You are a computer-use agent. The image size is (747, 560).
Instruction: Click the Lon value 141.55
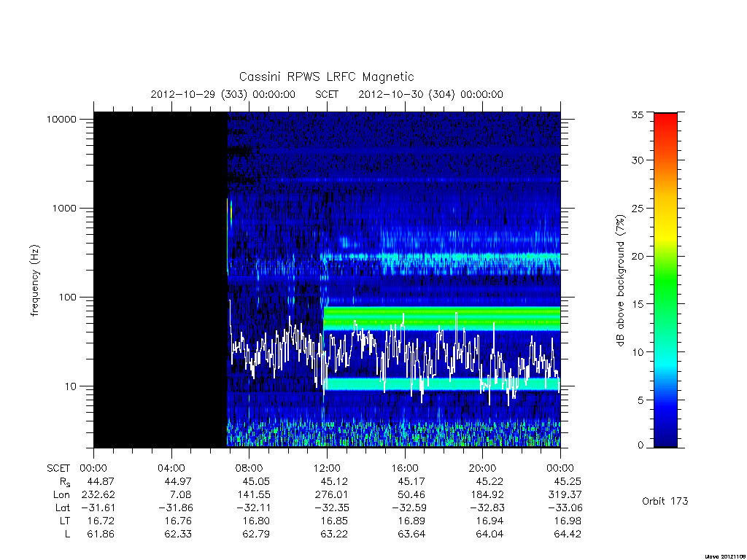coord(253,495)
